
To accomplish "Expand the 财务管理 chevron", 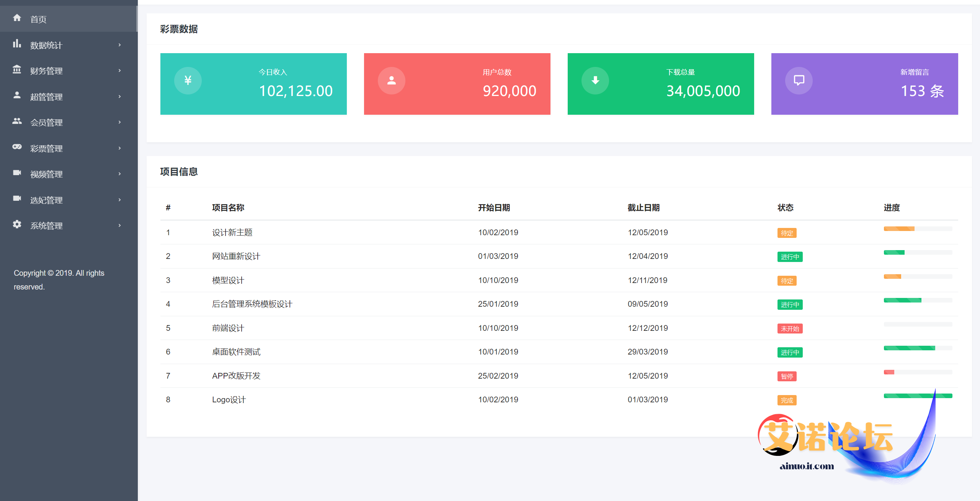I will 120,71.
